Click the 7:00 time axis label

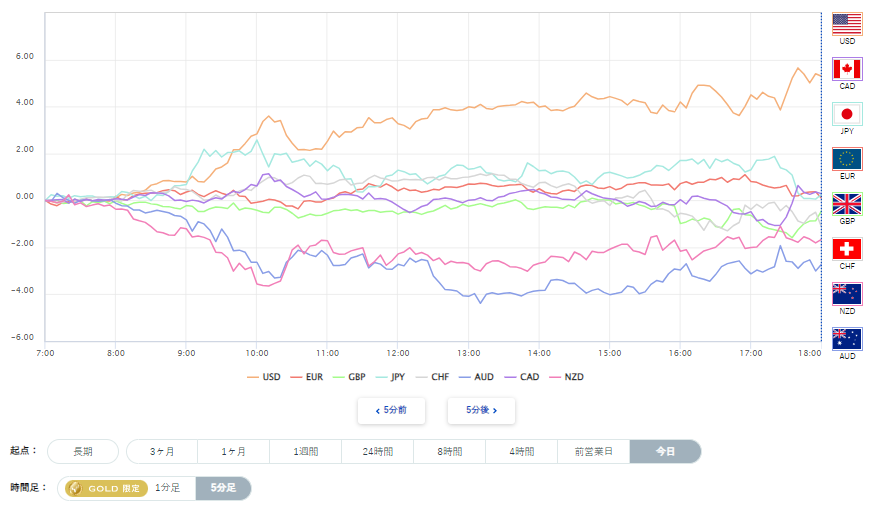tap(45, 353)
